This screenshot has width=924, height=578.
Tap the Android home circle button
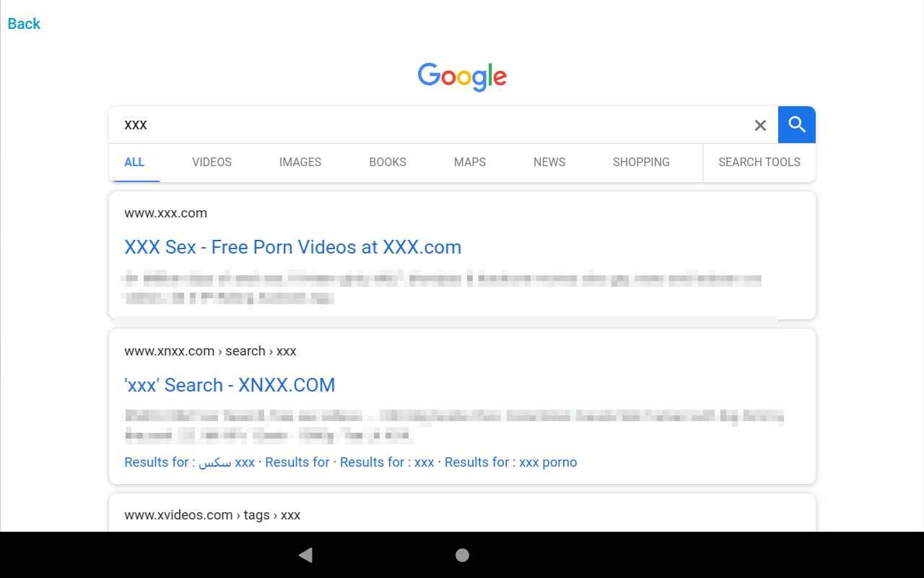click(463, 555)
